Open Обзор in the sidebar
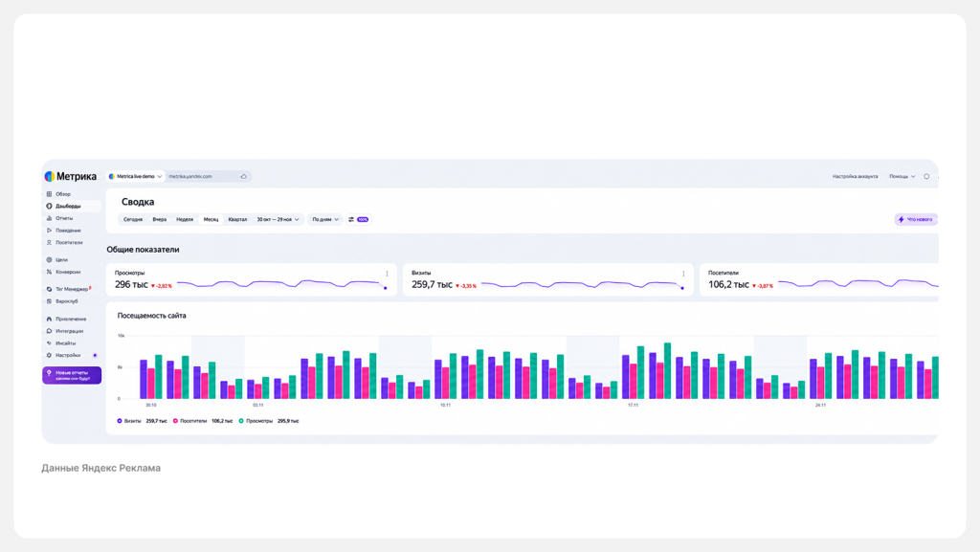The width and height of the screenshot is (980, 552). 58,194
